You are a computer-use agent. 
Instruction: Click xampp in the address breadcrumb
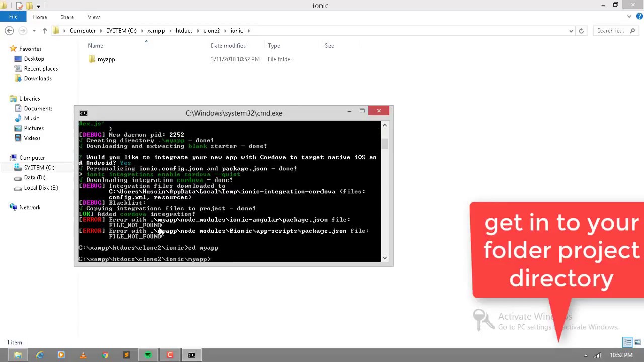tap(156, 31)
